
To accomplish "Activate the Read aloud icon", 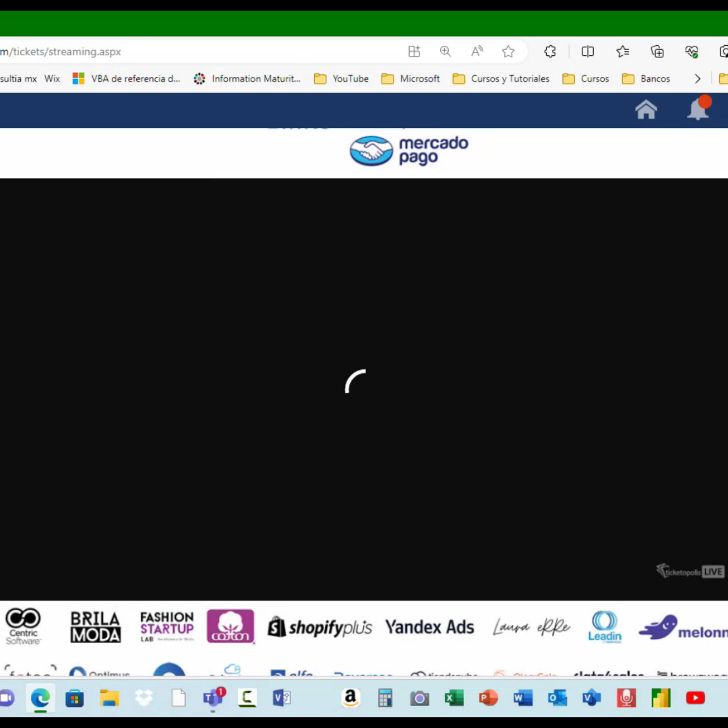I will tap(477, 51).
